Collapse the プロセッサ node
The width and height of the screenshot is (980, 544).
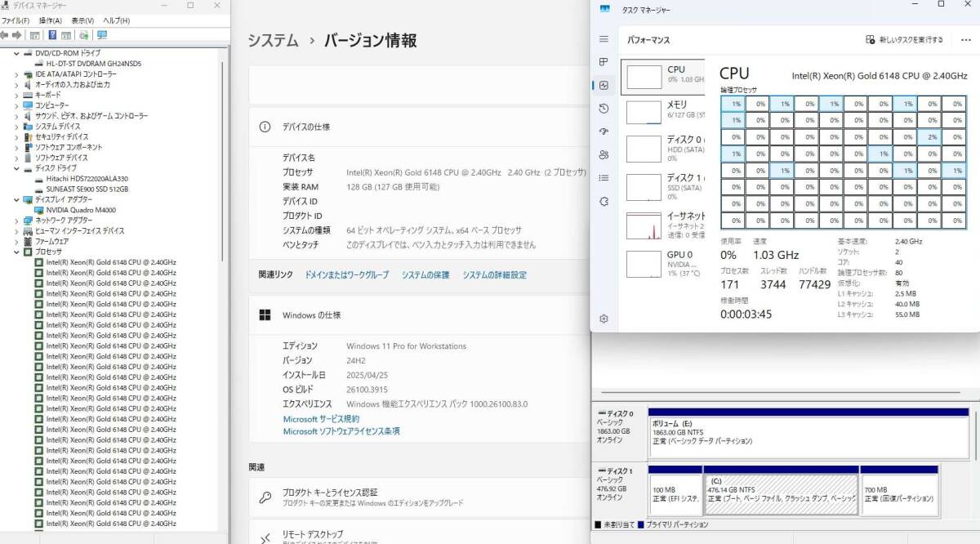pos(16,252)
